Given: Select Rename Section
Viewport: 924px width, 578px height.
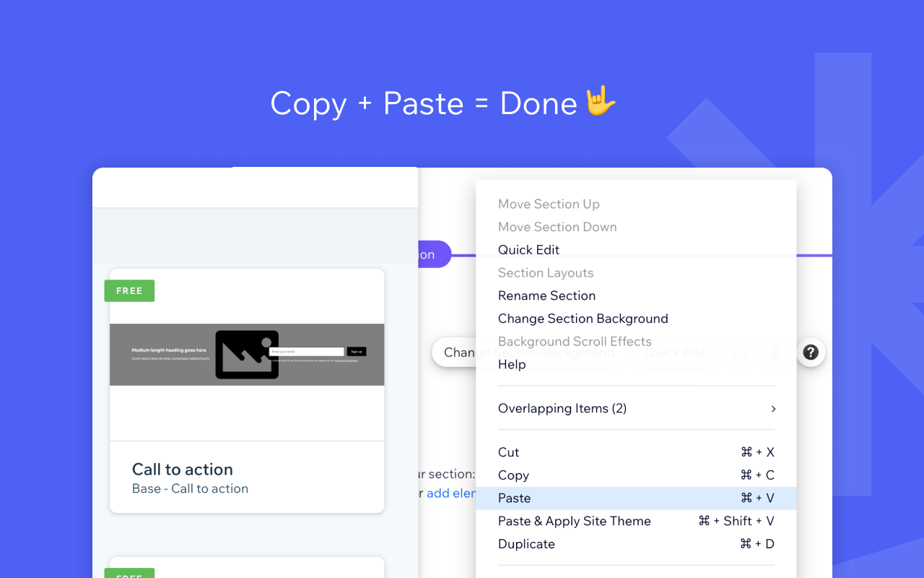Looking at the screenshot, I should (546, 296).
